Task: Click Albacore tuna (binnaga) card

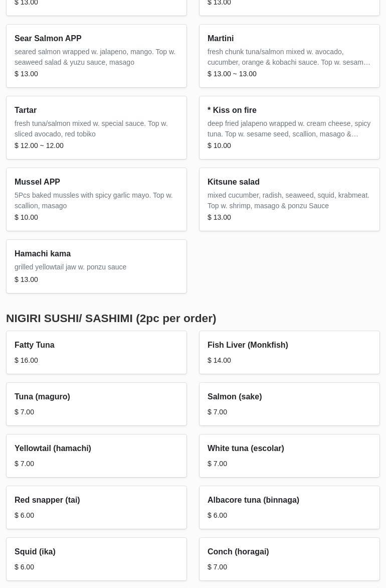Action: click(x=289, y=507)
